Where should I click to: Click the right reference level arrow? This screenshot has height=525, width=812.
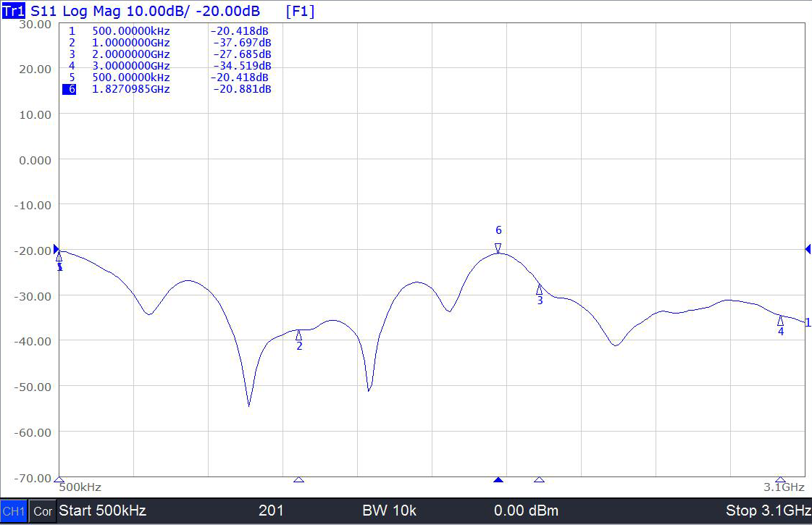pyautogui.click(x=807, y=249)
